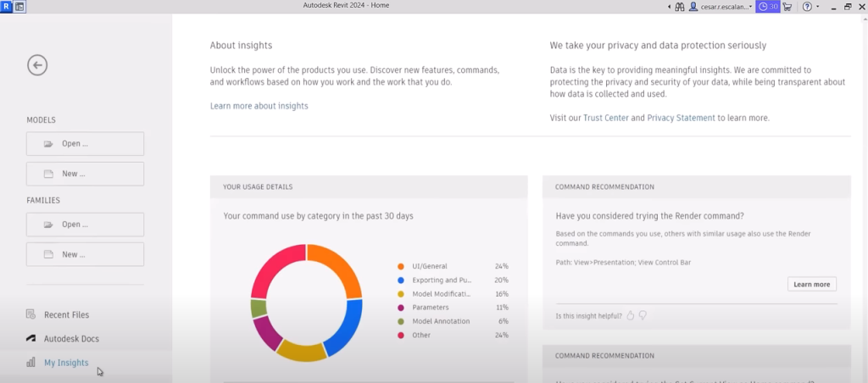Click the Learn more button for Render
868x383 pixels.
pyautogui.click(x=811, y=285)
